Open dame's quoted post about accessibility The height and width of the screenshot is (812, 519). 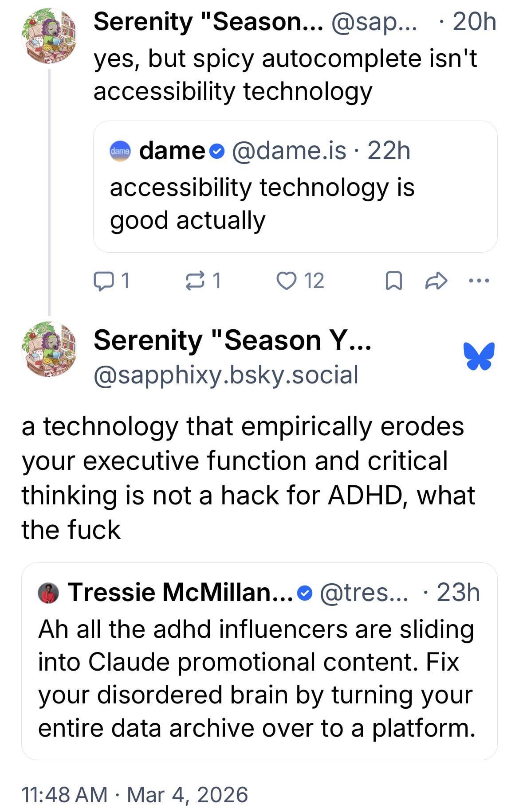[x=295, y=204]
